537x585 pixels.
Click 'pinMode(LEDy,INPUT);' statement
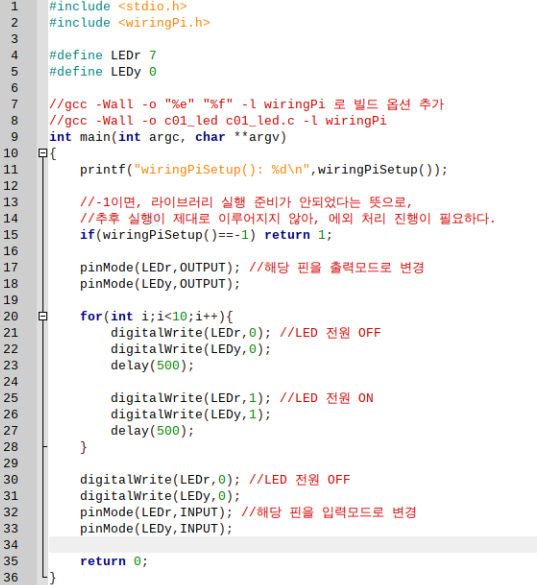[156, 529]
